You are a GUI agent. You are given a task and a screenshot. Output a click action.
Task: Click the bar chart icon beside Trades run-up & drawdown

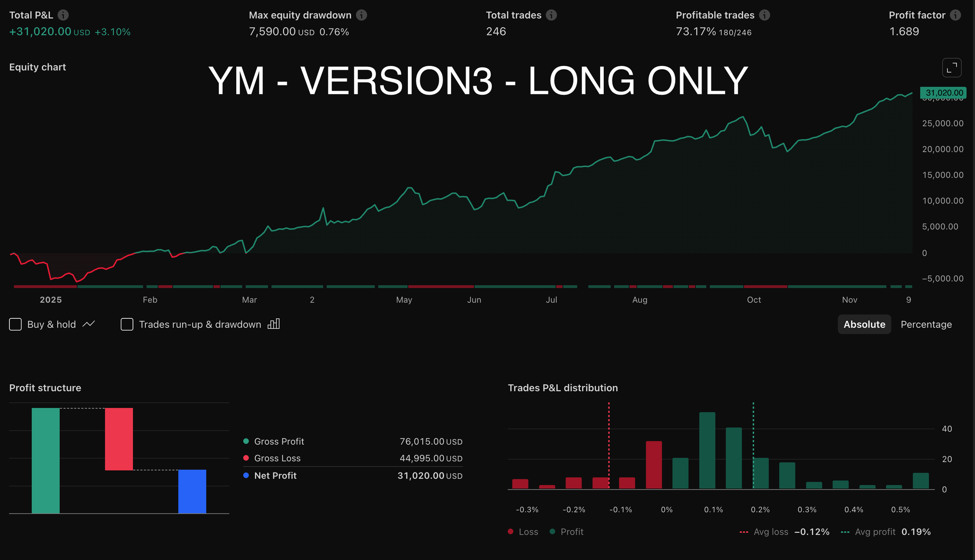tap(274, 324)
